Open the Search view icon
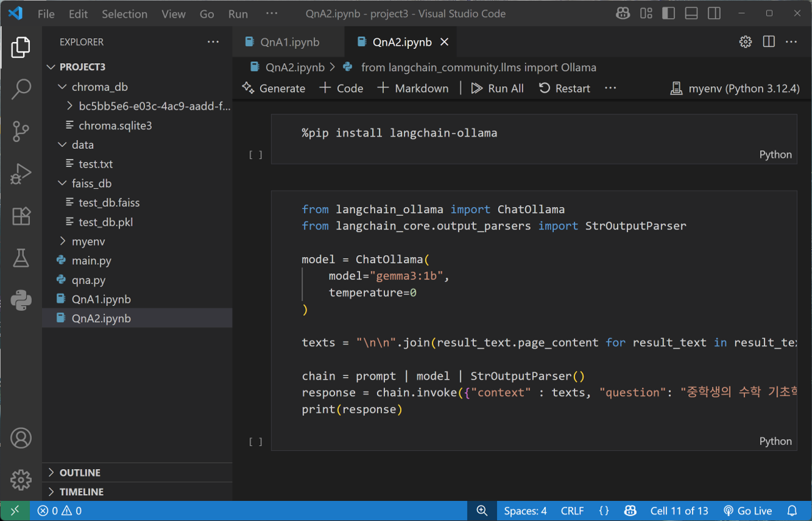 click(x=21, y=89)
